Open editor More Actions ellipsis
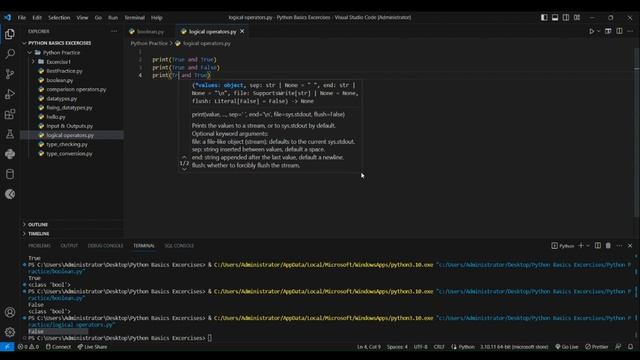This screenshot has height=360, width=640. click(x=630, y=31)
